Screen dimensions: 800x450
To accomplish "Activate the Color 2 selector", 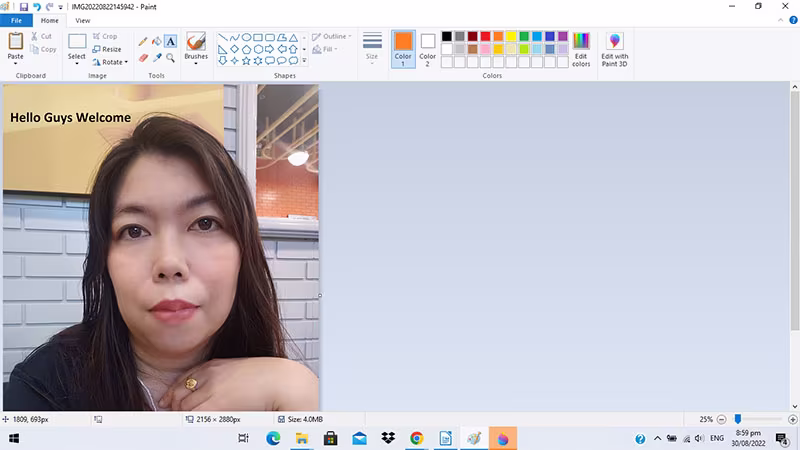I will (428, 49).
